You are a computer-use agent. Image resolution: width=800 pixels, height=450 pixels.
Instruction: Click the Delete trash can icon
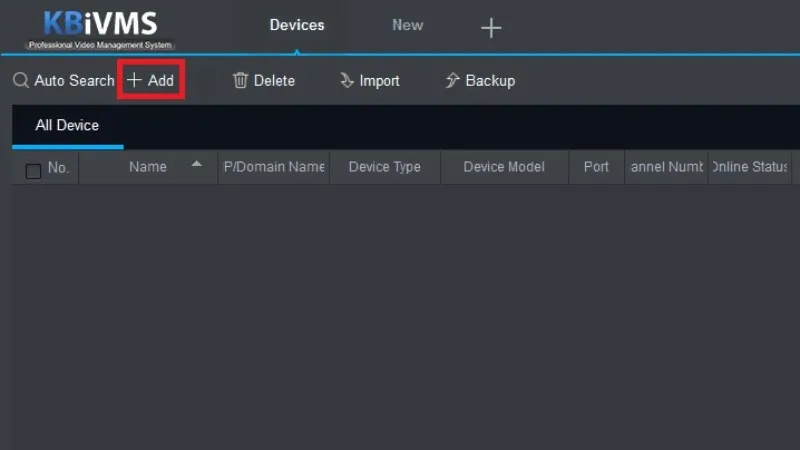tap(240, 80)
